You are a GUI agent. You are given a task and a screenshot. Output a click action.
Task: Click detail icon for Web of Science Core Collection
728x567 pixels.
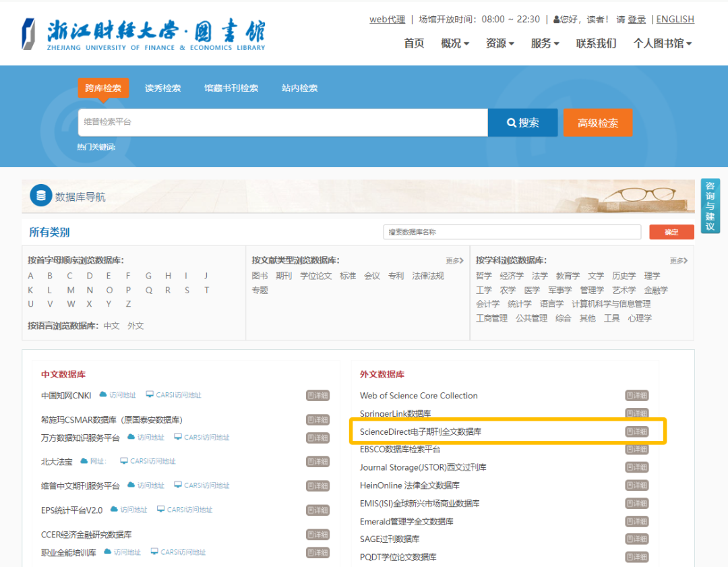637,396
